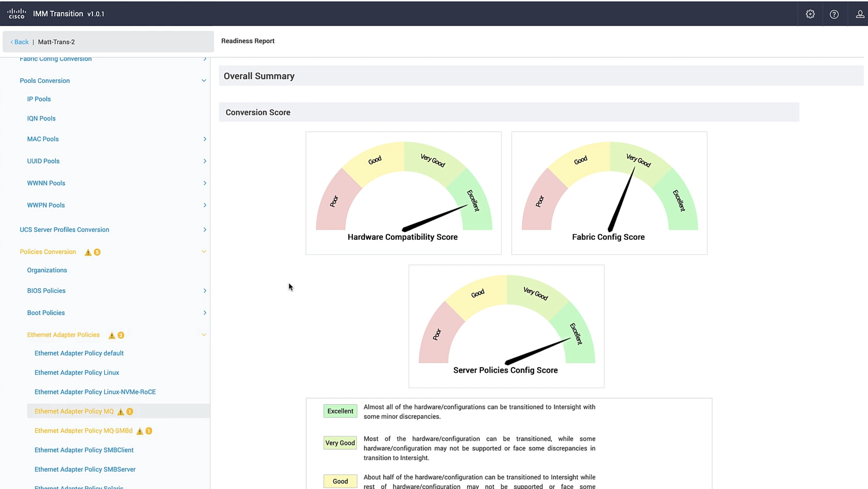Click the Cisco logo
Viewport: 868px width, 489px height.
(x=16, y=14)
